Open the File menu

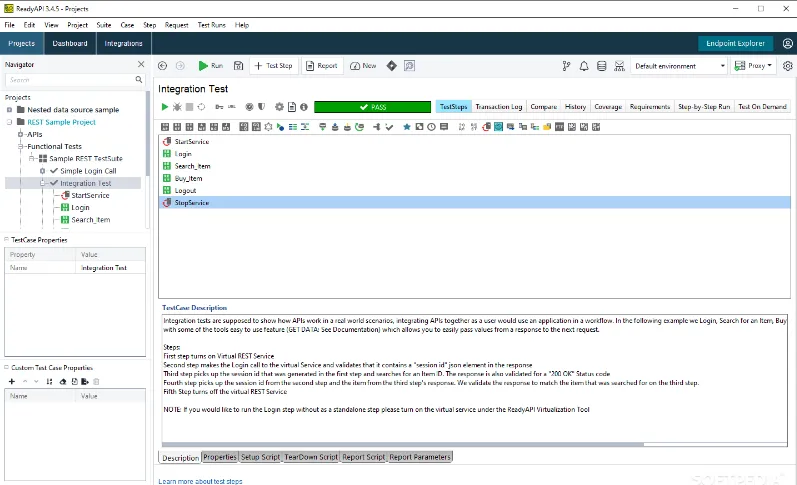(10, 25)
